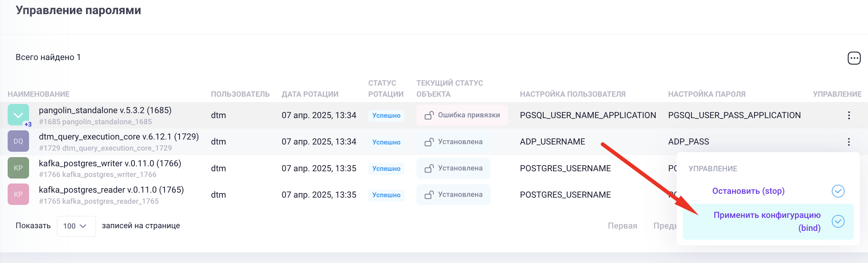This screenshot has width=868, height=263.
Task: Expand the pangolin_standalone row chevron icon
Action: click(18, 115)
